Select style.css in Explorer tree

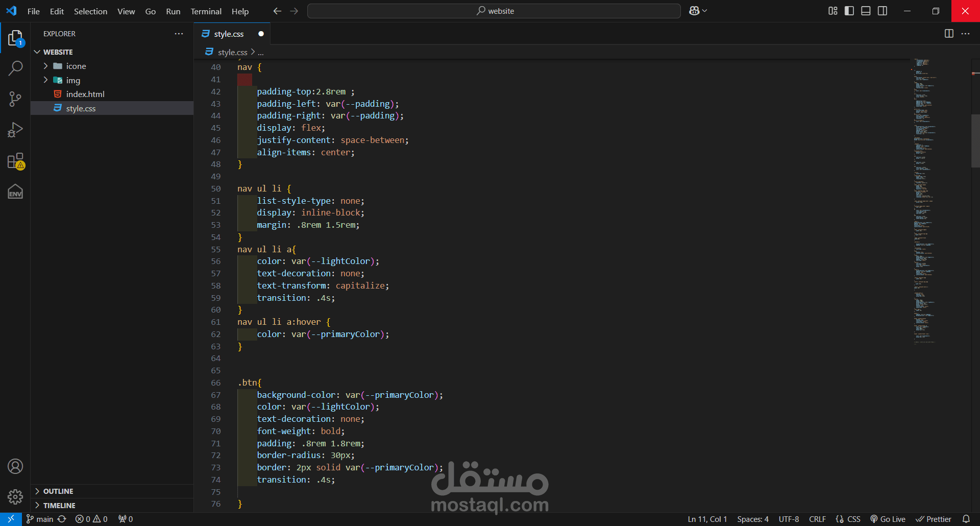point(112,108)
